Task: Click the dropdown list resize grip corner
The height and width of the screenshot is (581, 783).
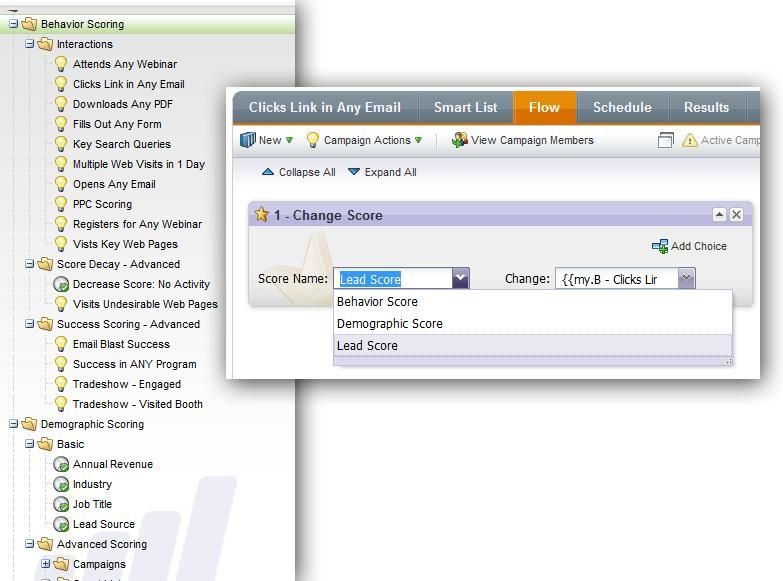Action: [x=729, y=361]
